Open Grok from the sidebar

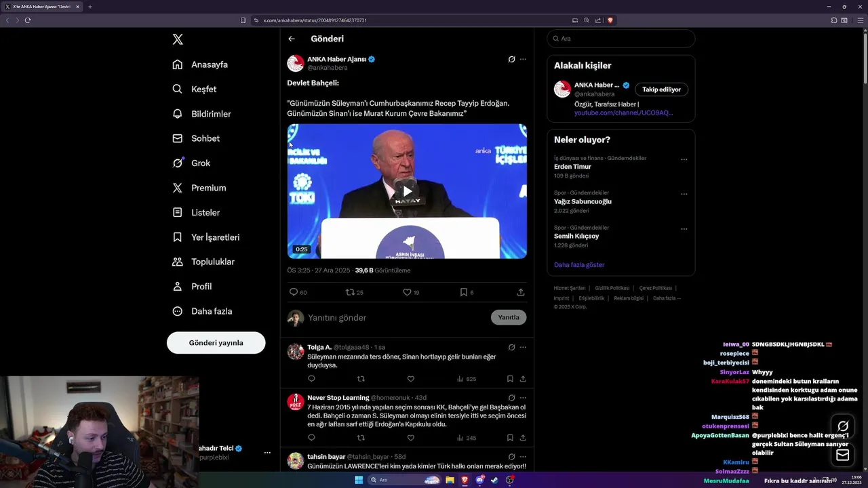click(x=191, y=163)
